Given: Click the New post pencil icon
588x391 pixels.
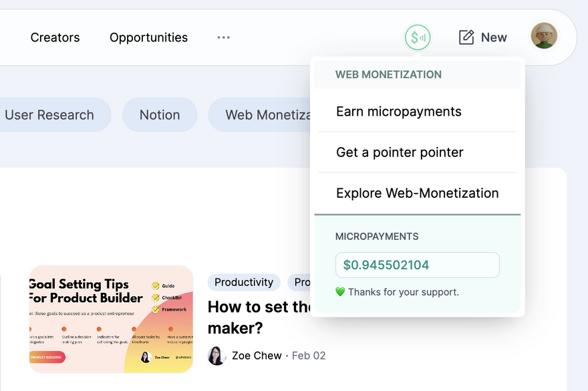Looking at the screenshot, I should tap(466, 37).
